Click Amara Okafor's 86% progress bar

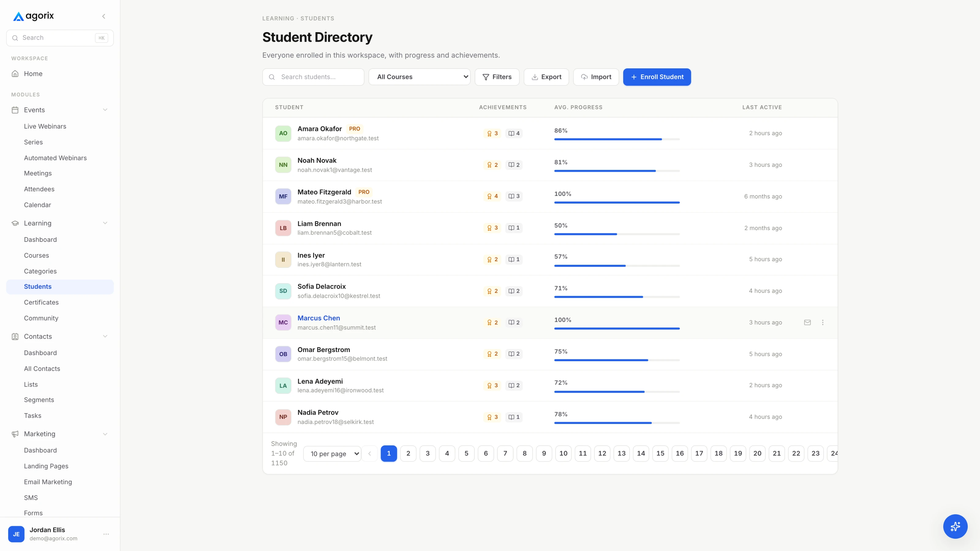click(617, 139)
